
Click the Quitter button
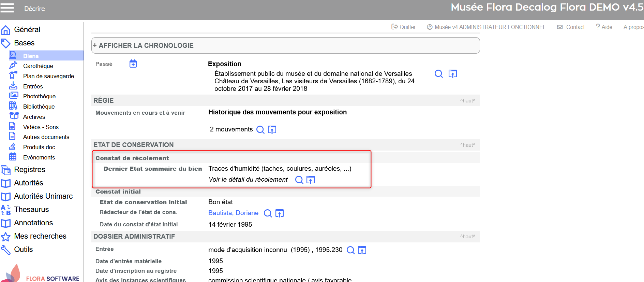(404, 27)
